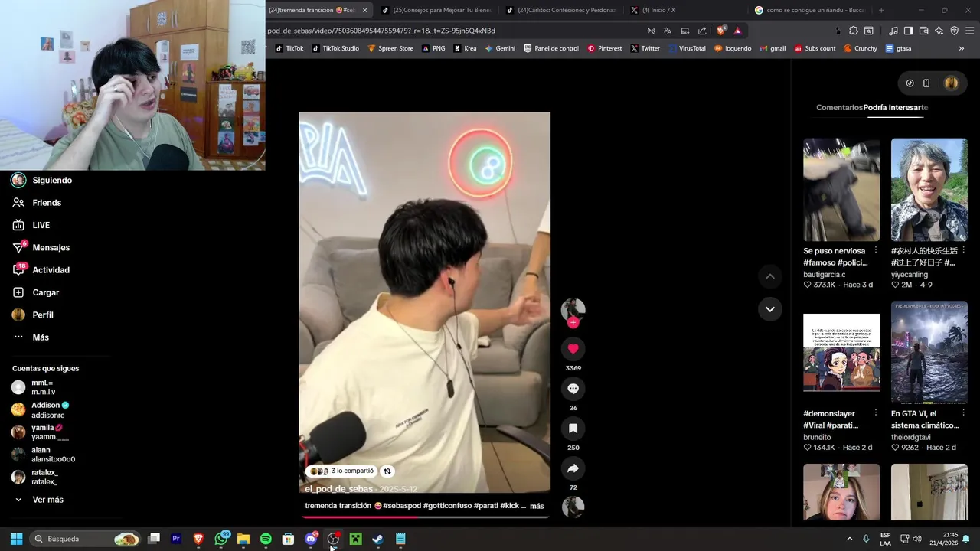This screenshot has height=551, width=980.
Task: Switch to the 'Inicio / X' browser tab
Action: click(685, 10)
